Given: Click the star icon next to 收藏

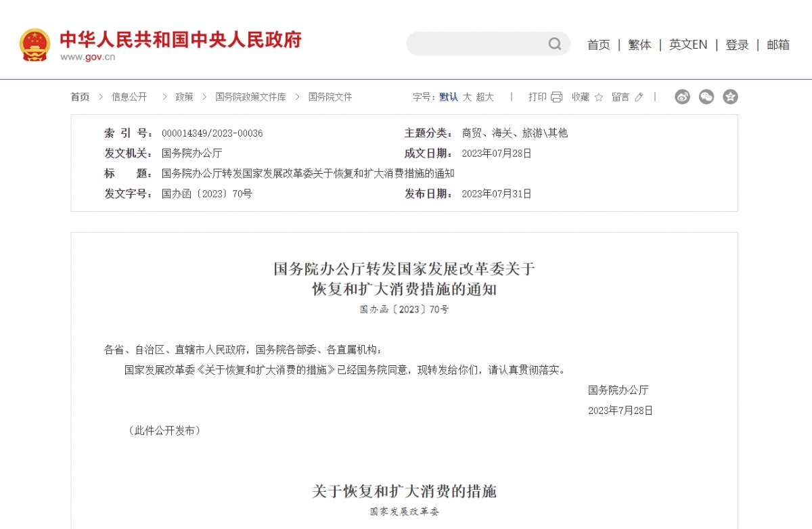Looking at the screenshot, I should [598, 97].
